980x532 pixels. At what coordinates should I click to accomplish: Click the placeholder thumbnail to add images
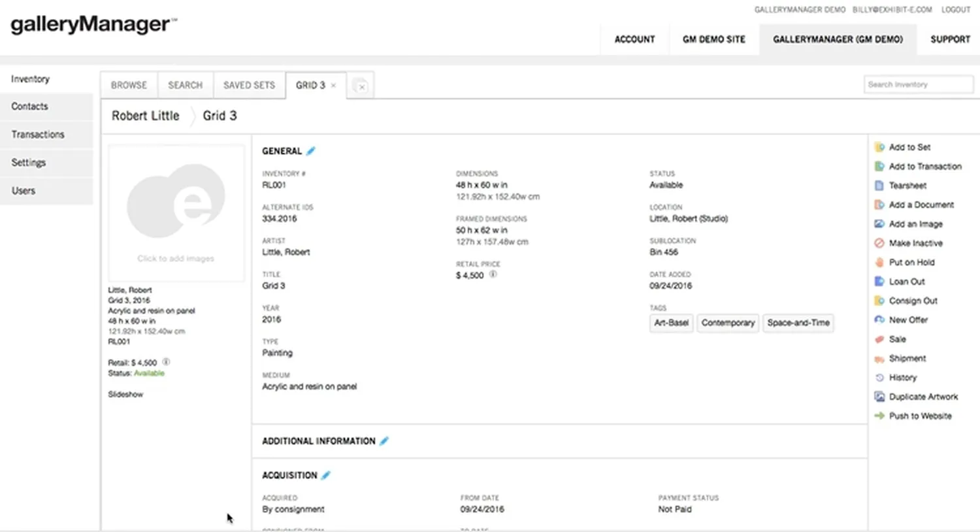point(176,213)
